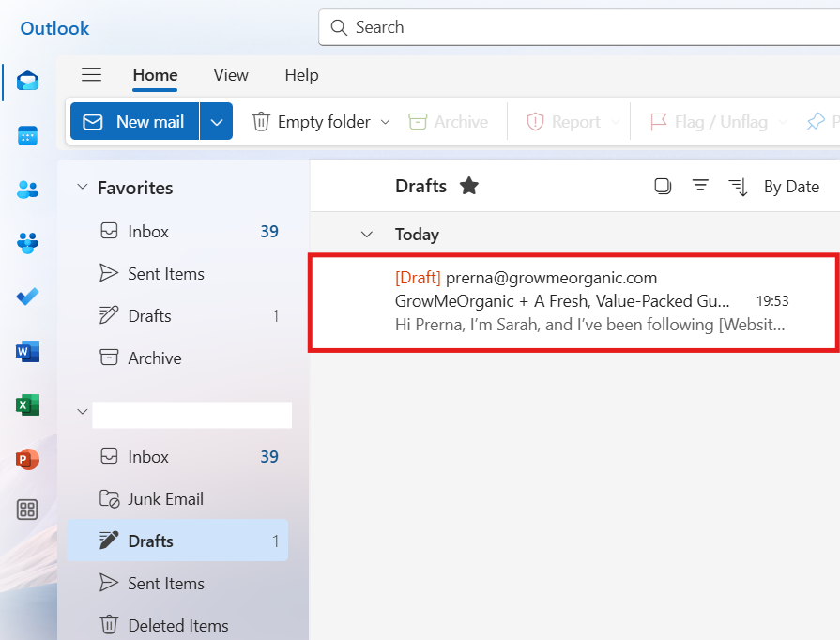Open the Empty folder dropdown chevron

[x=385, y=122]
